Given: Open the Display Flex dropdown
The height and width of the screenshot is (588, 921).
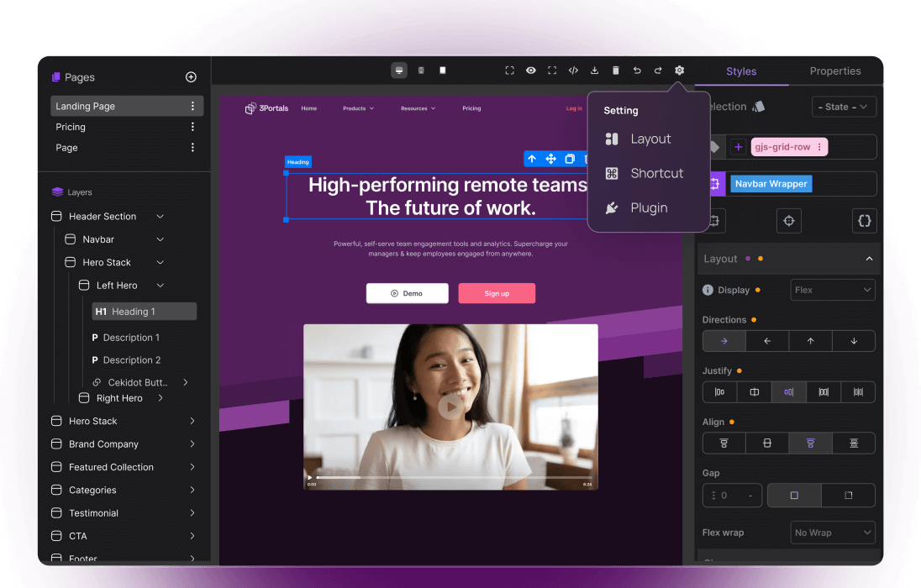Looking at the screenshot, I should (x=832, y=290).
